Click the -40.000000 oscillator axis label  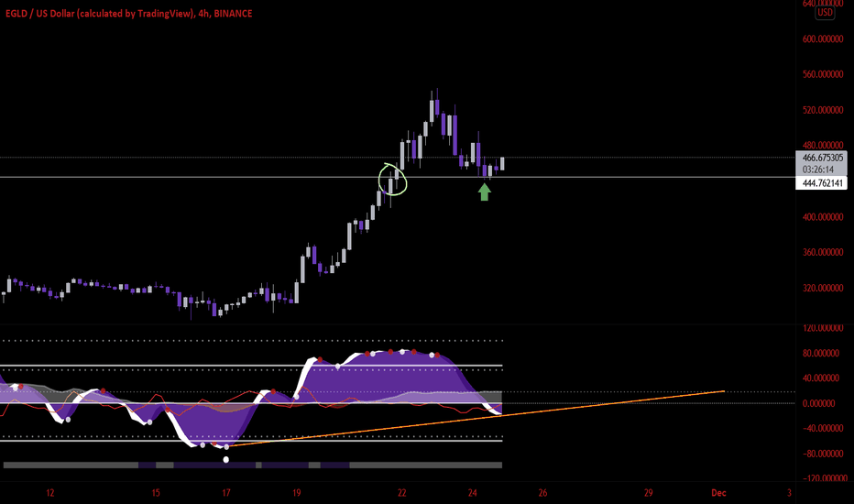coord(823,428)
